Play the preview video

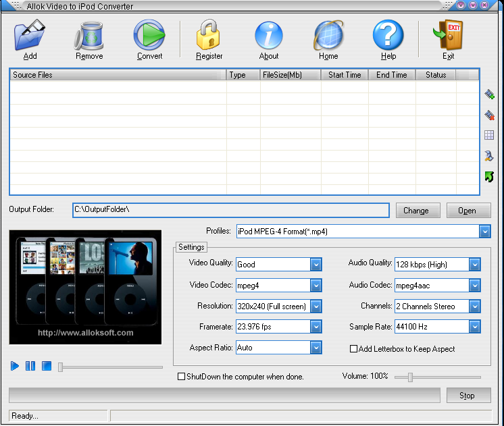pyautogui.click(x=14, y=366)
